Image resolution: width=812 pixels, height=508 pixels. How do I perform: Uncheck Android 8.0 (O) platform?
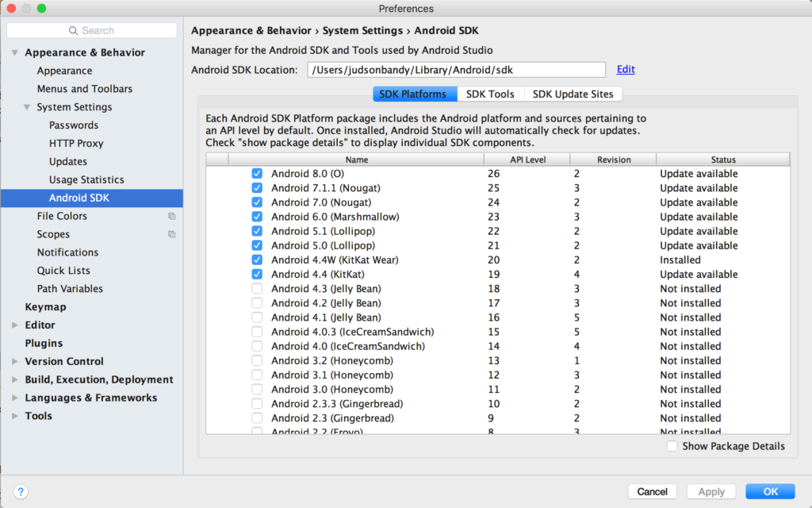[x=257, y=174]
